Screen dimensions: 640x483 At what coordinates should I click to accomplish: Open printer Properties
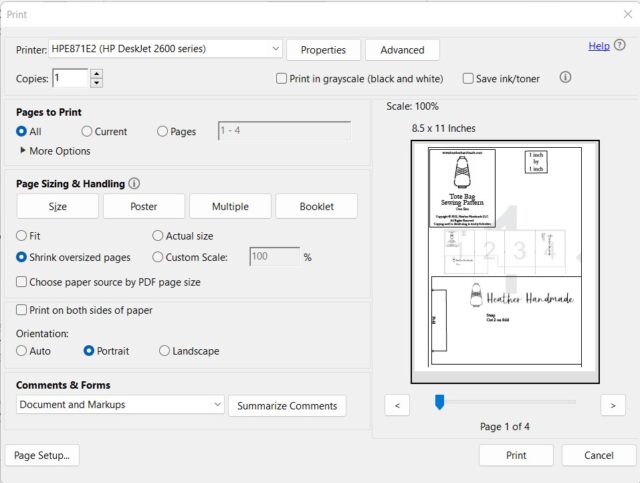coord(323,50)
